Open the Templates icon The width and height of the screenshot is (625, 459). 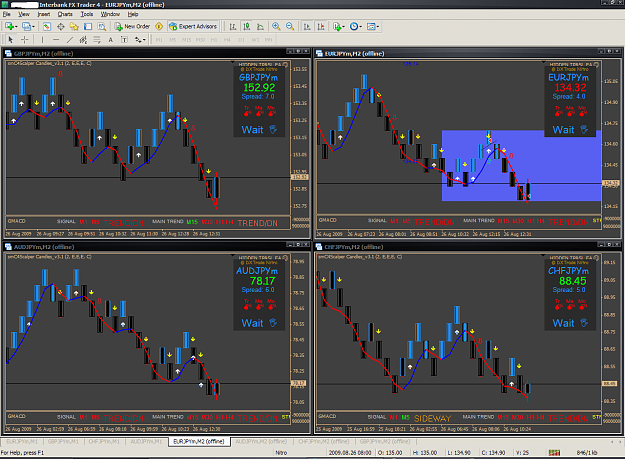tap(371, 26)
